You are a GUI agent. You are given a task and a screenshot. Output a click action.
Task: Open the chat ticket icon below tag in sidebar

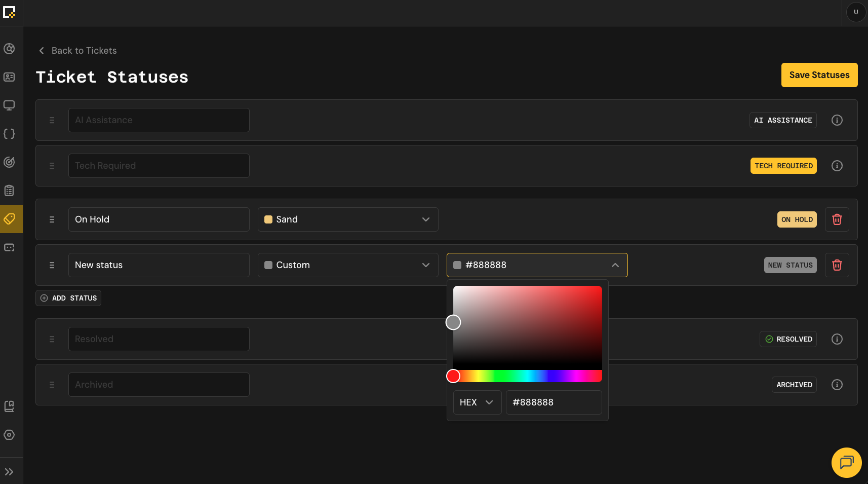(9, 247)
